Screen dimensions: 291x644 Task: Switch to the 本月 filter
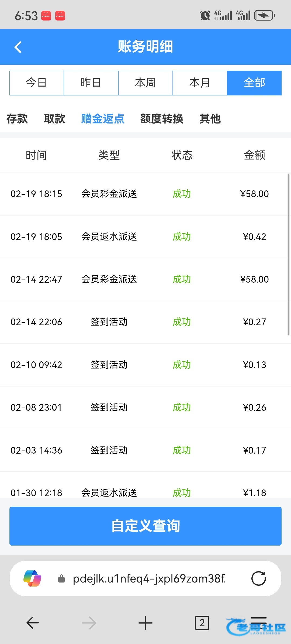coord(200,83)
